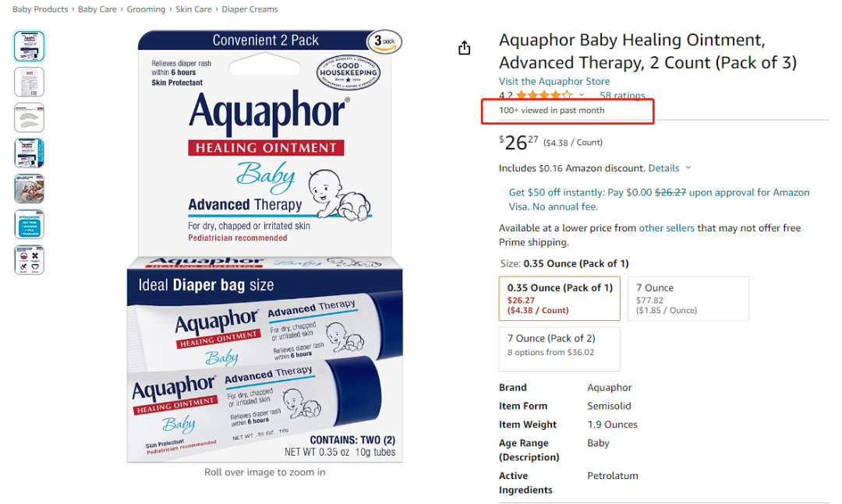Open the 58 ratings link
The height and width of the screenshot is (504, 842).
pyautogui.click(x=622, y=96)
